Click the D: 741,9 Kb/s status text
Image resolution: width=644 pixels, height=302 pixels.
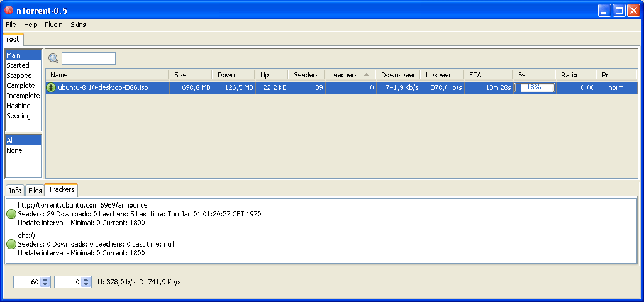(160, 282)
